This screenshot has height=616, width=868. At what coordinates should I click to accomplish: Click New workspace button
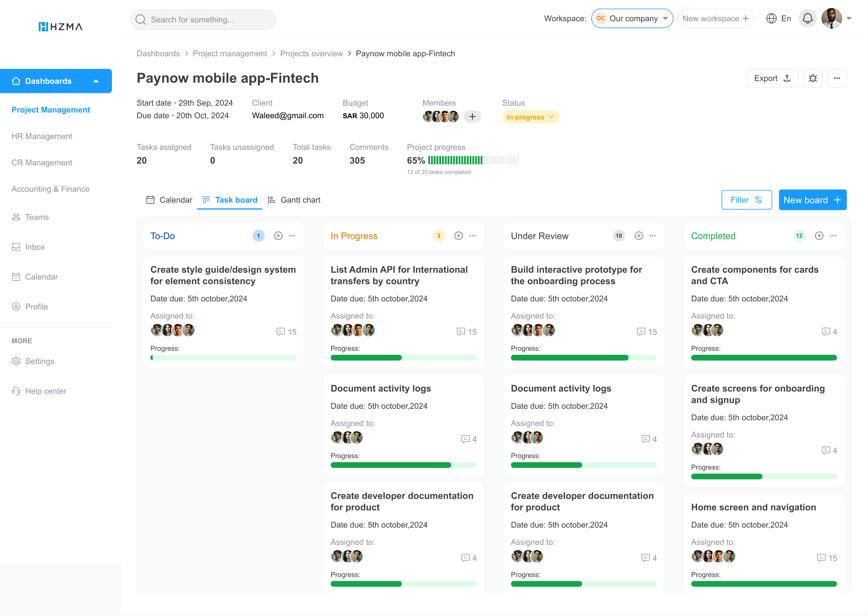pos(716,19)
